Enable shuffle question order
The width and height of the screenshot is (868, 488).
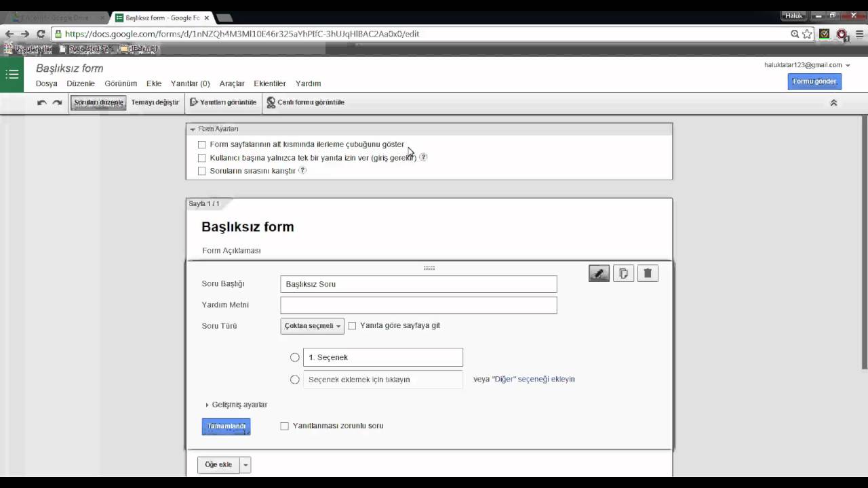(201, 171)
